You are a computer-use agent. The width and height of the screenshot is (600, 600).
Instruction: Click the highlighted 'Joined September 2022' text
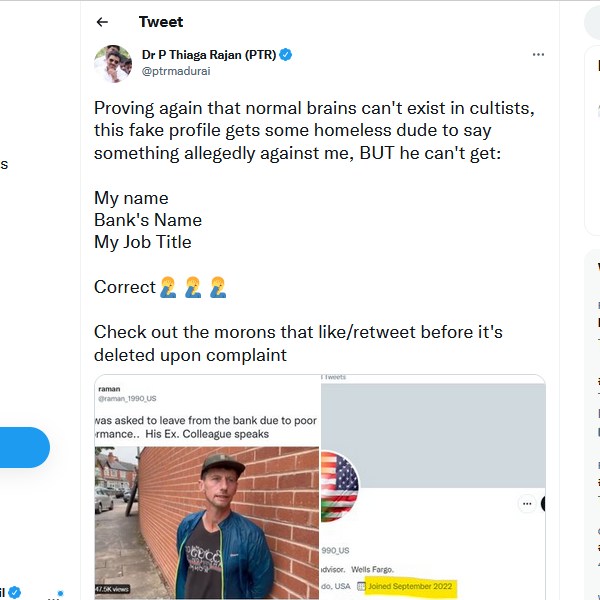410,586
